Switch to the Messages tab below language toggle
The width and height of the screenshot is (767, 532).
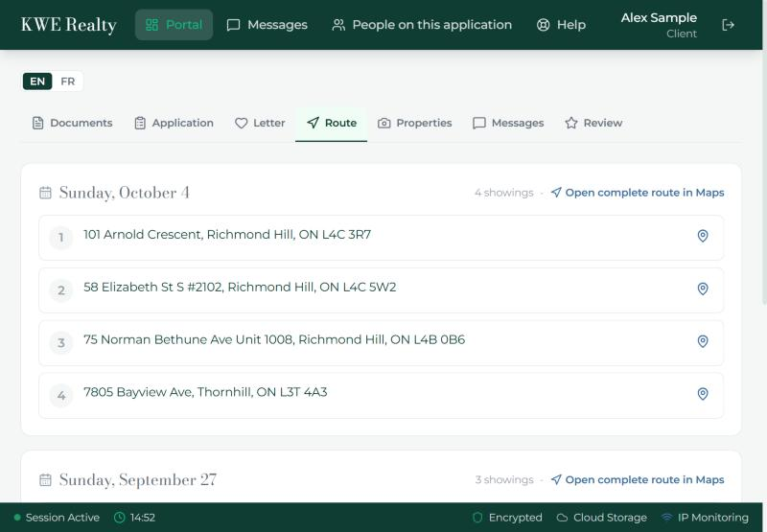508,124
